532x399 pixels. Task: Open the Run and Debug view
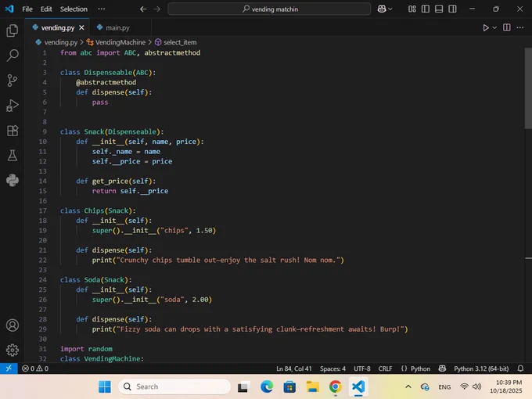tap(13, 106)
